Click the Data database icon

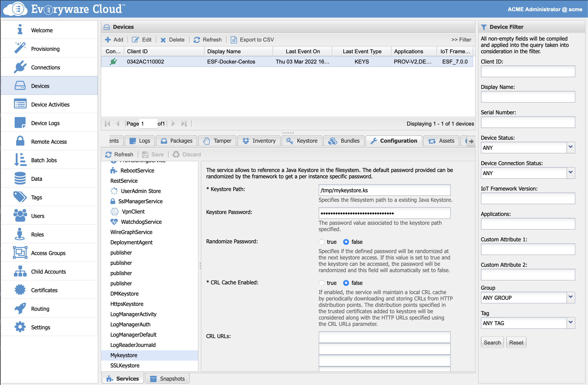click(x=20, y=178)
